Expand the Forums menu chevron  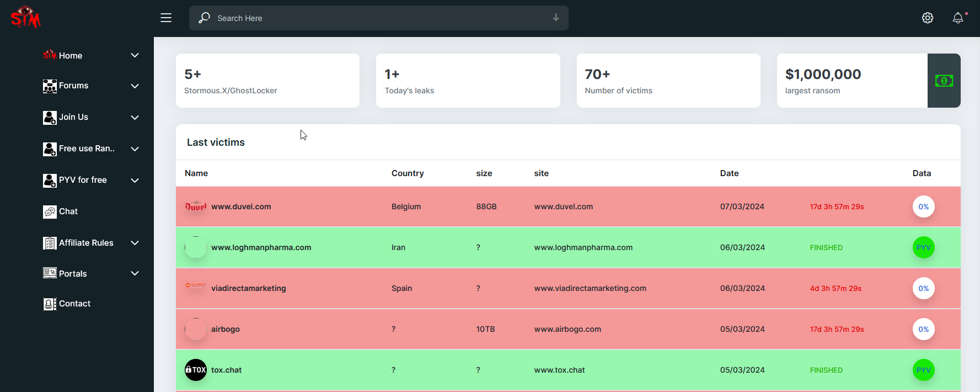pyautogui.click(x=135, y=86)
